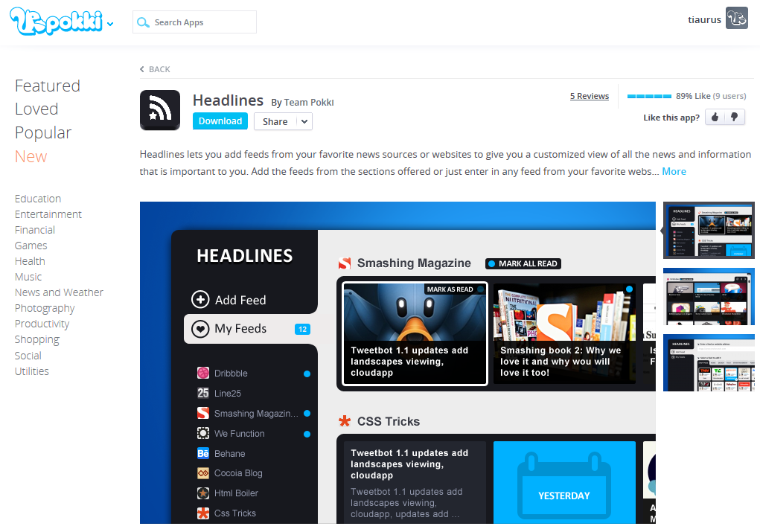Image resolution: width=760 pixels, height=532 pixels.
Task: Click the Pokki logo
Action: (x=57, y=21)
